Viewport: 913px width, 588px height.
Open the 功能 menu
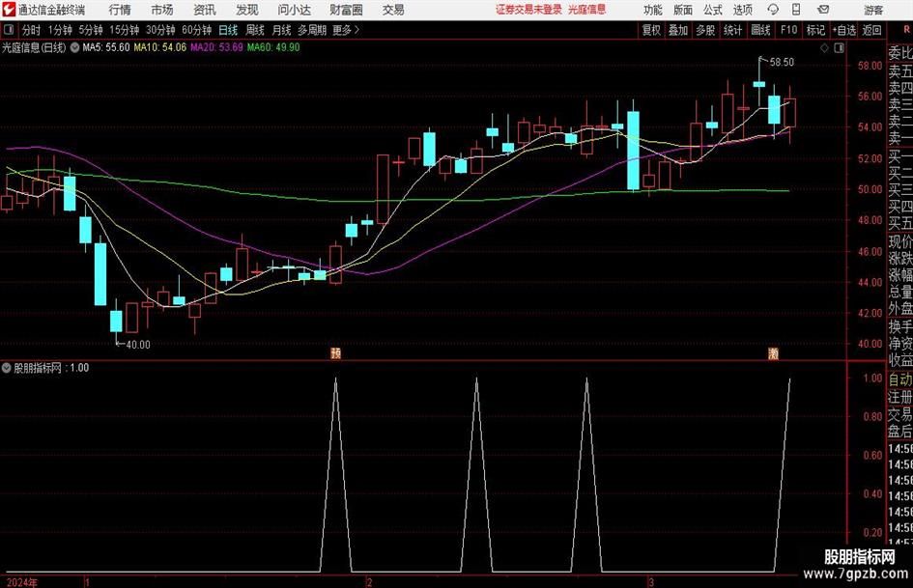[653, 10]
